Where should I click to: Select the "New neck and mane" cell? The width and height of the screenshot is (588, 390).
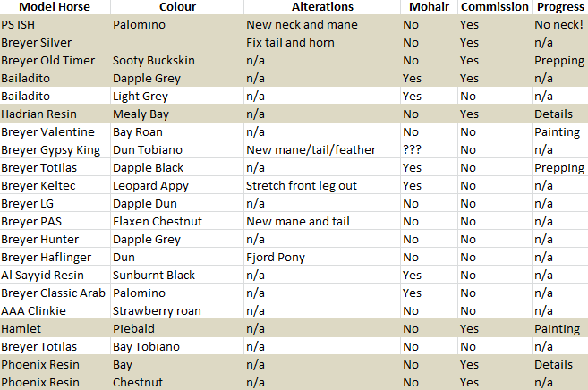pos(301,25)
